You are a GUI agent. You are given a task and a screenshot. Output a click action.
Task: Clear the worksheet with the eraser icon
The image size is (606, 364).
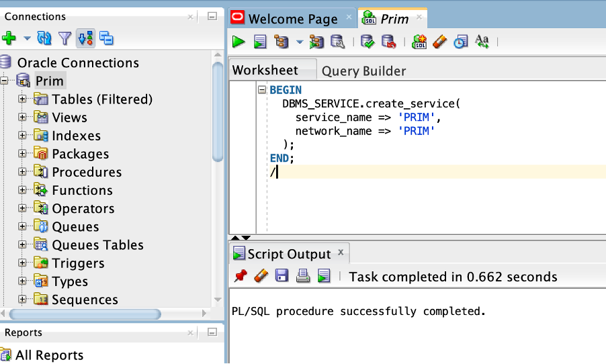pyautogui.click(x=440, y=42)
